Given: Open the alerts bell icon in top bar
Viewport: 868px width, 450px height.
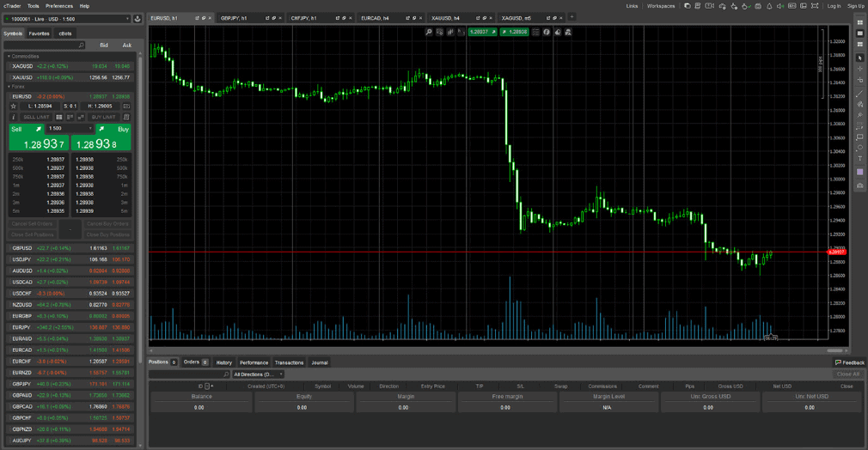Looking at the screenshot, I should (769, 6).
